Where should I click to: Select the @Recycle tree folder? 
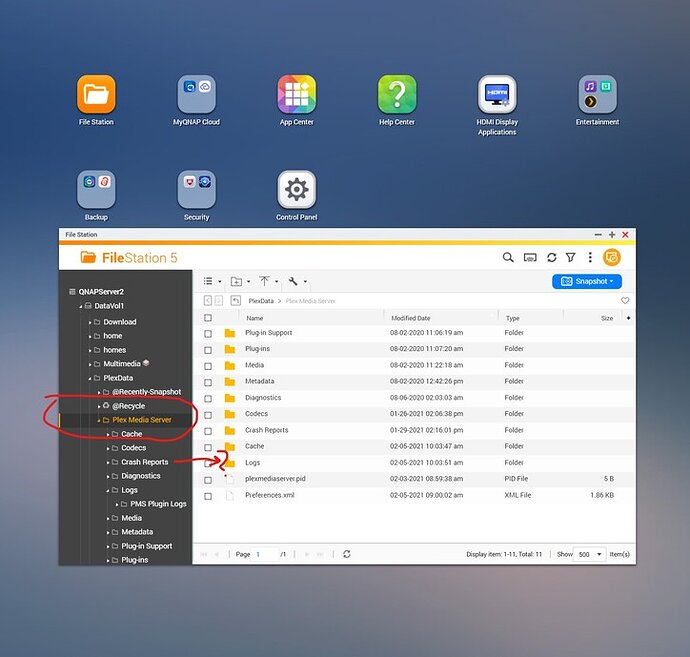click(x=128, y=406)
